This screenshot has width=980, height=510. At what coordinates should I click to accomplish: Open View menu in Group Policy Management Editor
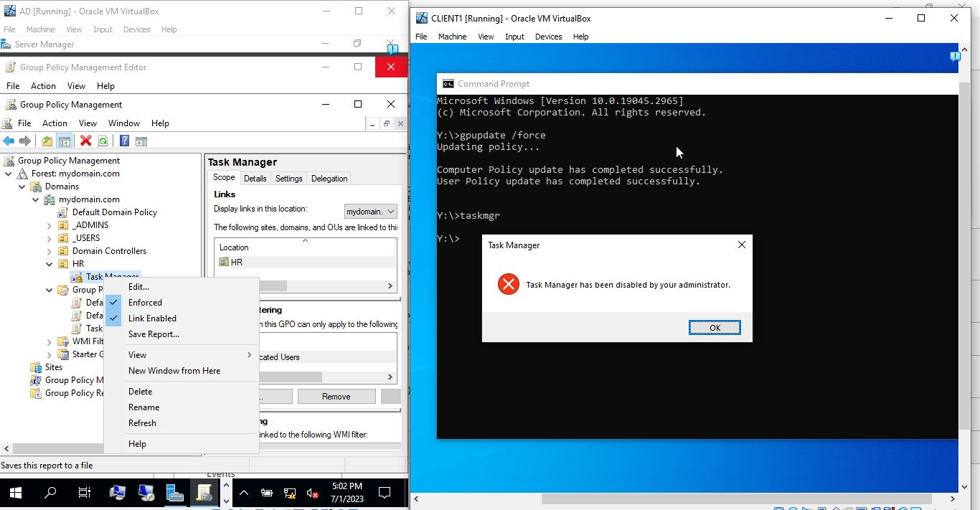click(76, 86)
